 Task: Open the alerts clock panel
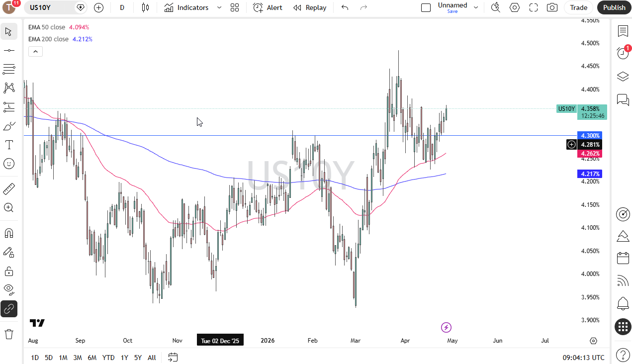623,53
